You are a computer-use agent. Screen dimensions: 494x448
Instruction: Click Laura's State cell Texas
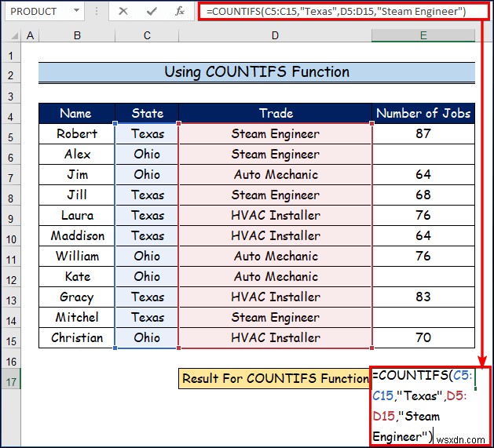point(147,215)
